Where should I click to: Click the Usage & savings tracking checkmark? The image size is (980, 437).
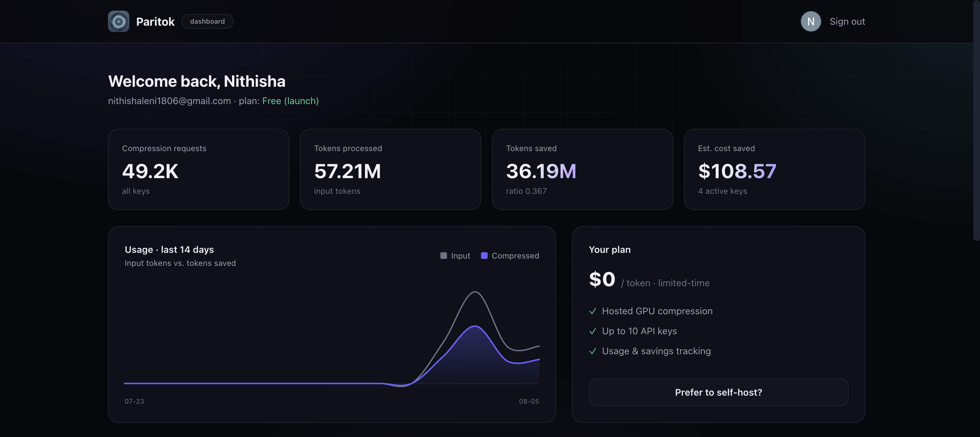coord(592,351)
